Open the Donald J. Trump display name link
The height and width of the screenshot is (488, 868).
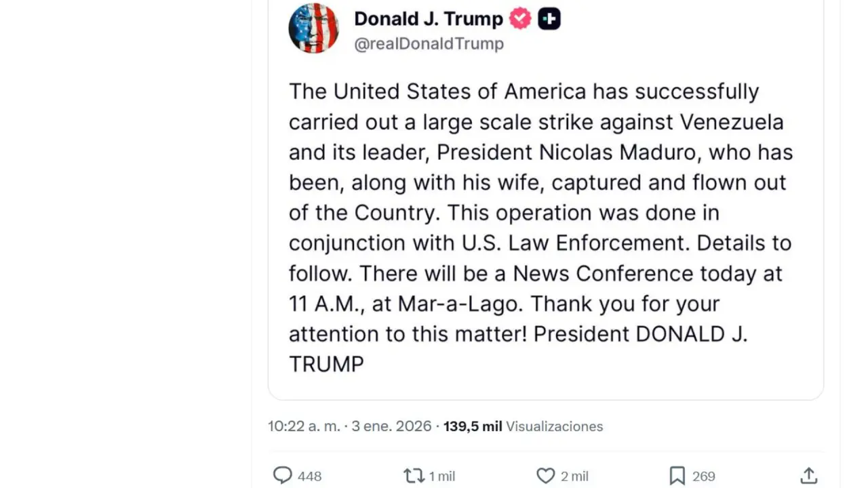[428, 19]
